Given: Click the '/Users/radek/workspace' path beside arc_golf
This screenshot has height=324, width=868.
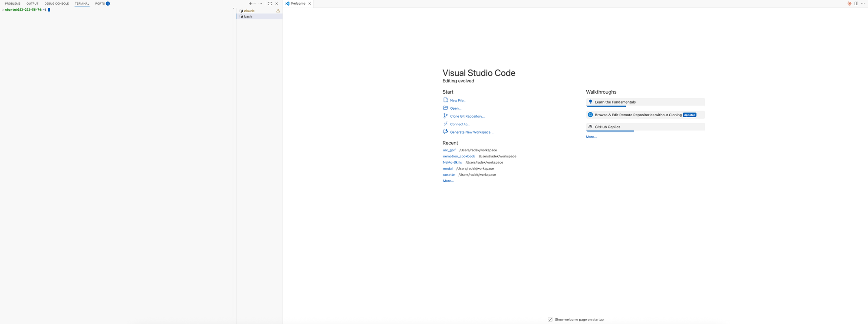Looking at the screenshot, I should (478, 150).
